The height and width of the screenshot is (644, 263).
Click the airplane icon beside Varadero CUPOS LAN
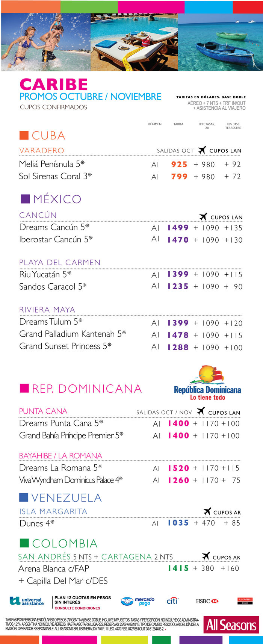tap(202, 150)
